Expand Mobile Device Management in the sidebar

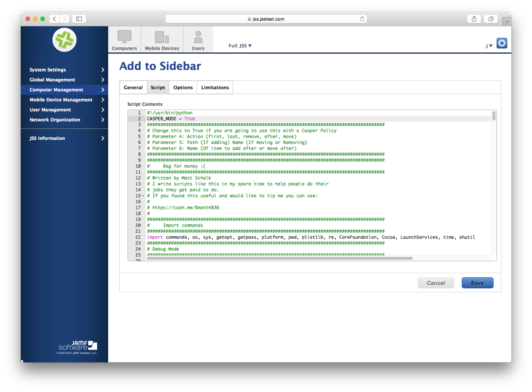64,100
